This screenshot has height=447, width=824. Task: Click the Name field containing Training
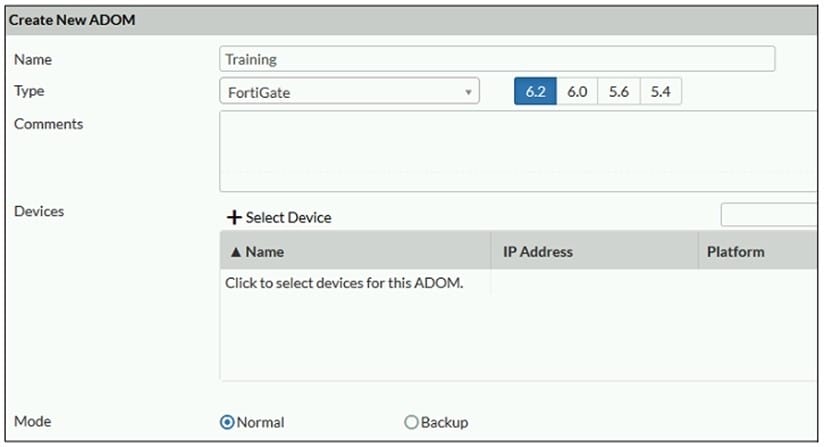click(x=497, y=59)
